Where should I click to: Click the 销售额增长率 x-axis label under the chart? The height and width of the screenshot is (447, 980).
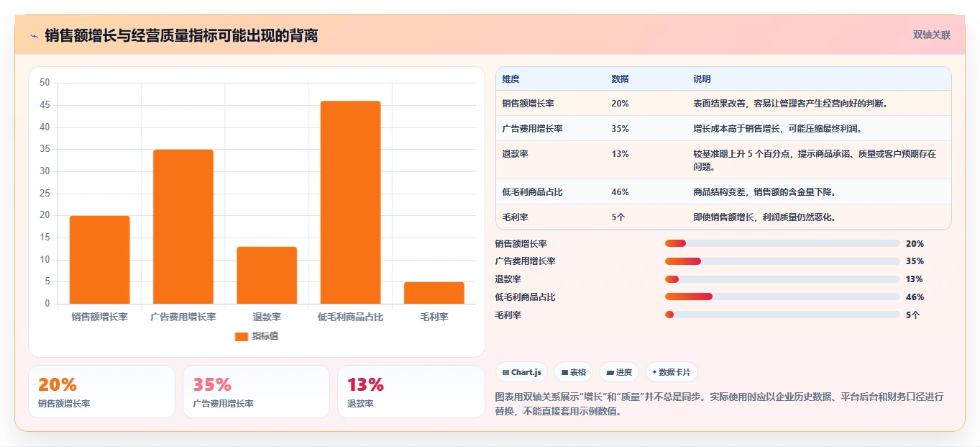99,317
